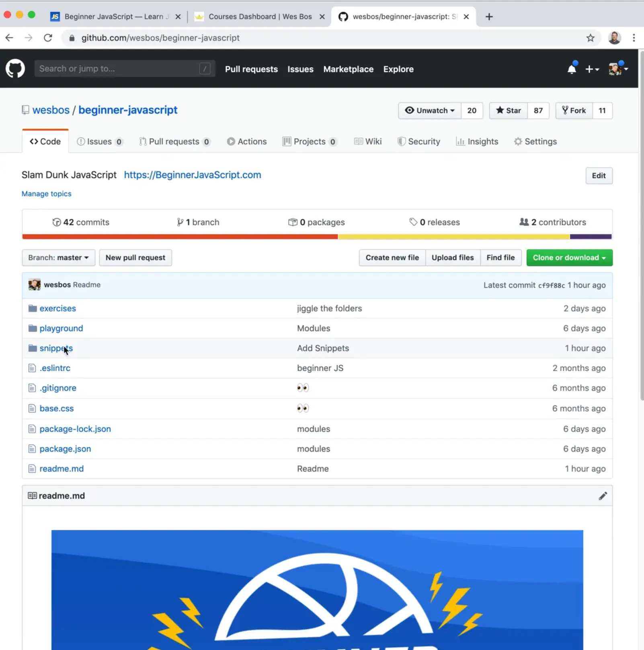The width and height of the screenshot is (644, 650).
Task: Click the New pull request button
Action: point(135,258)
